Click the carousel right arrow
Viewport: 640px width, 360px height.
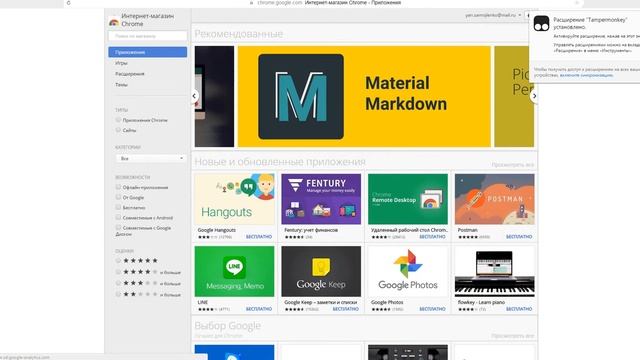coord(534,96)
